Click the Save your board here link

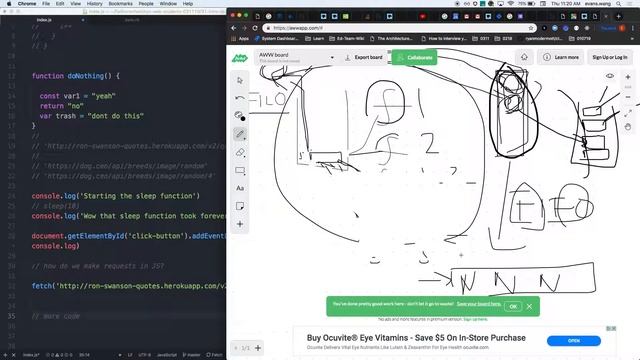click(x=479, y=304)
